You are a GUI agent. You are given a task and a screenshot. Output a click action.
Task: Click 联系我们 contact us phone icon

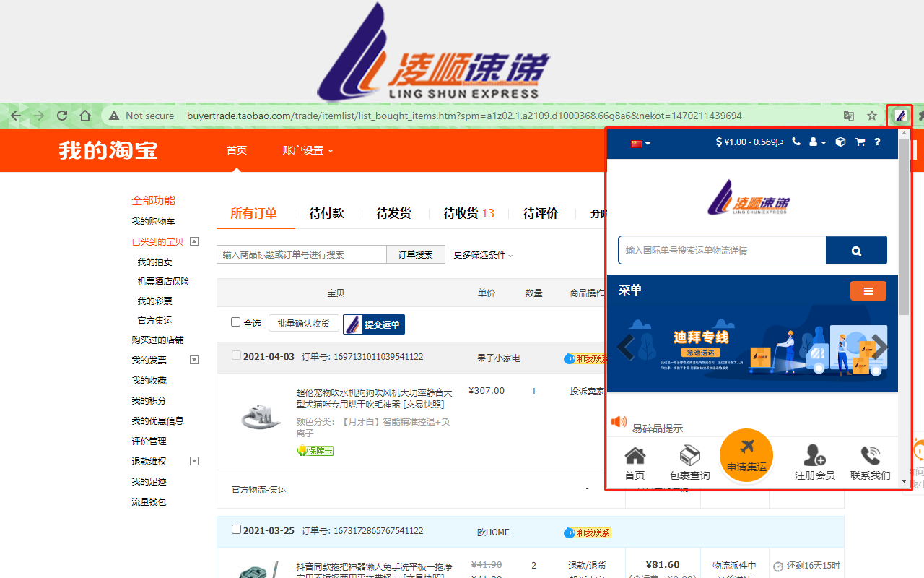(x=871, y=463)
